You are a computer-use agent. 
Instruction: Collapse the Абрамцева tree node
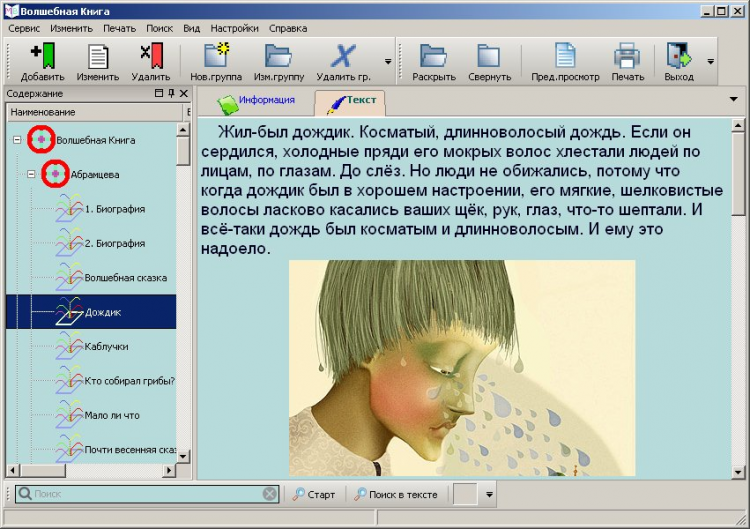31,175
